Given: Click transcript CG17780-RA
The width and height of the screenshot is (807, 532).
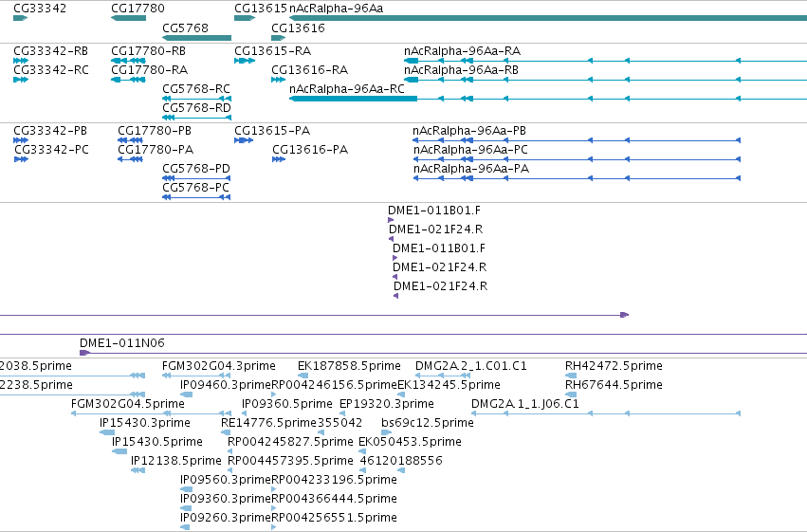Looking at the screenshot, I should (x=129, y=80).
